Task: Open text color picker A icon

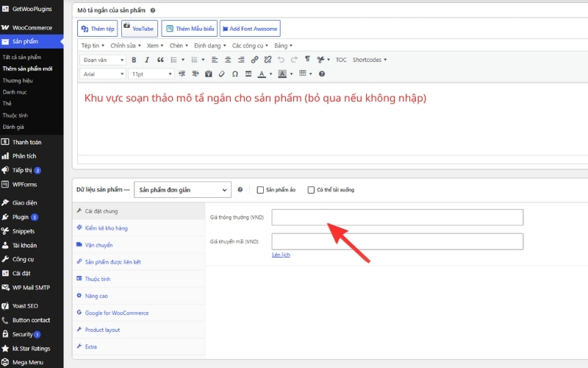Action: (x=262, y=74)
